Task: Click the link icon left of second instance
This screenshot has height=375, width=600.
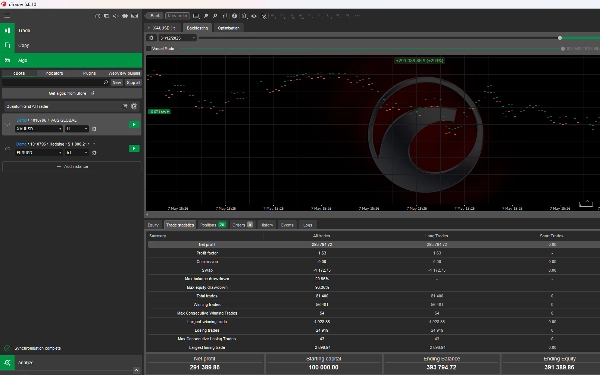Action: [7, 148]
